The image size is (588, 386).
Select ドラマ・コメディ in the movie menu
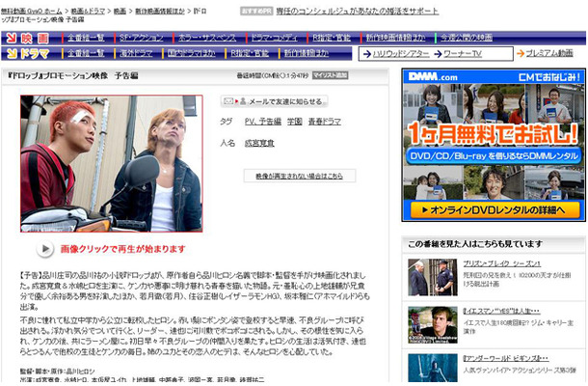(x=274, y=38)
